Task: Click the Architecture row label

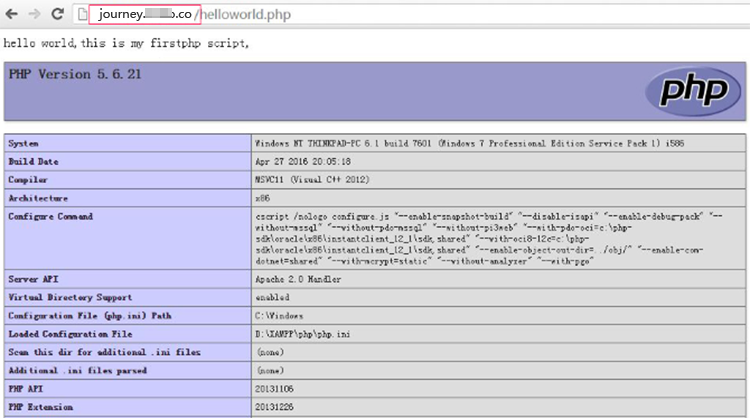Action: (38, 198)
